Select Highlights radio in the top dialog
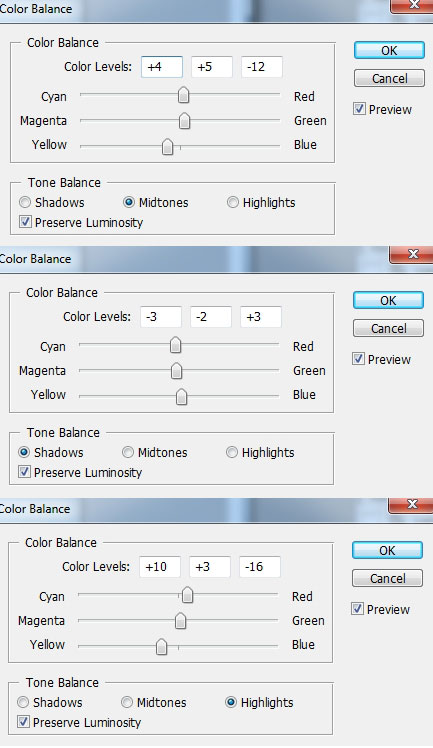433x748 pixels. pos(233,202)
